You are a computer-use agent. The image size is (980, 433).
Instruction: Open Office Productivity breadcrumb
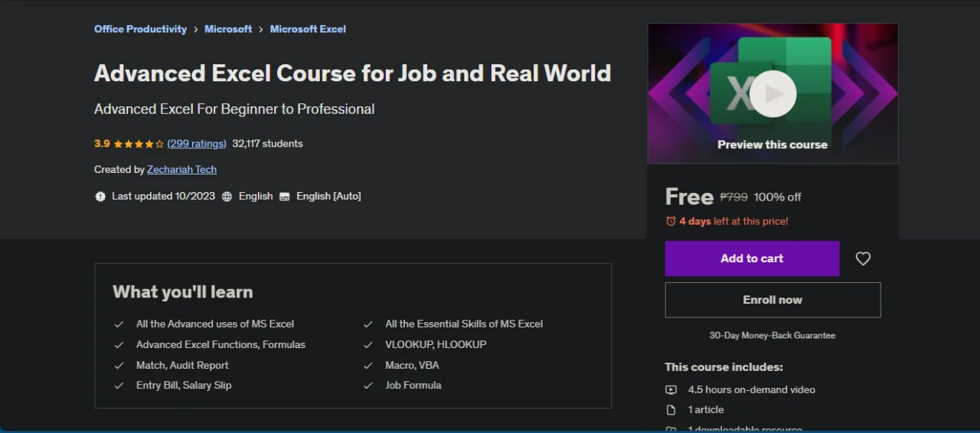(x=140, y=29)
